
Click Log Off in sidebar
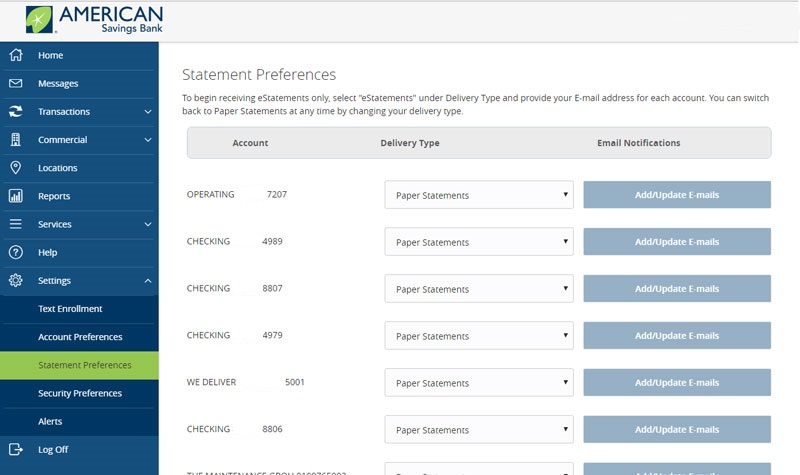click(x=79, y=449)
